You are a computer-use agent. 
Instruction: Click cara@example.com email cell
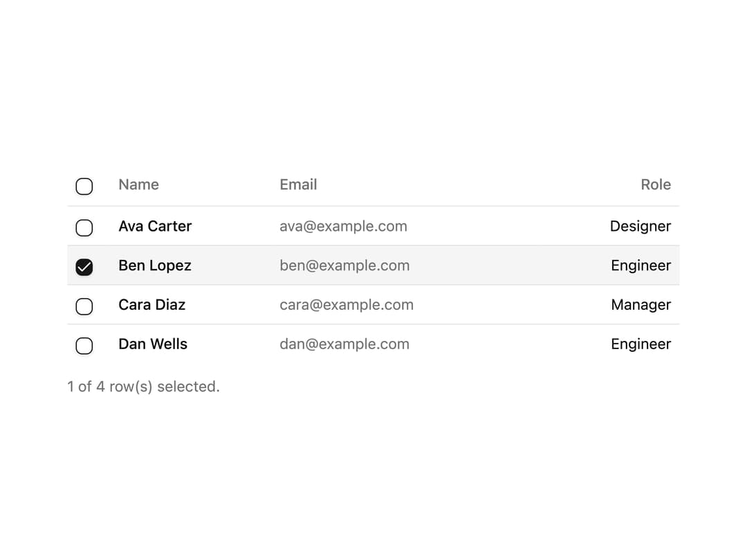pos(347,305)
